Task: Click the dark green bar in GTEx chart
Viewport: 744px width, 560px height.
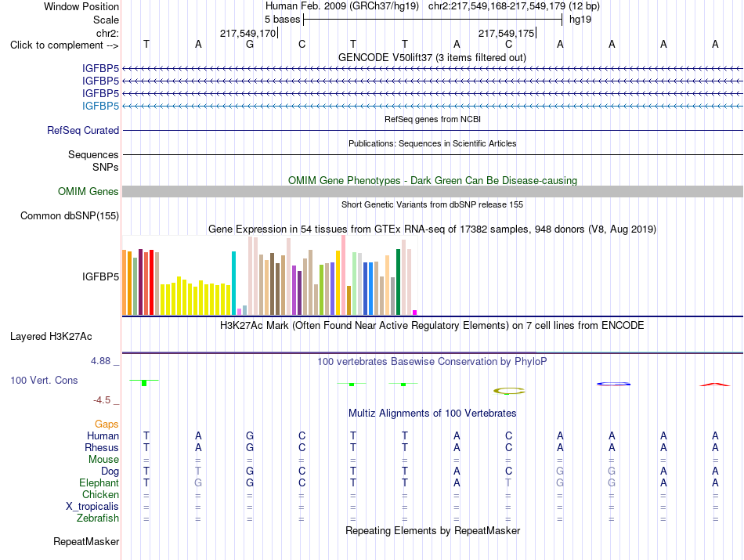Action: [x=398, y=282]
